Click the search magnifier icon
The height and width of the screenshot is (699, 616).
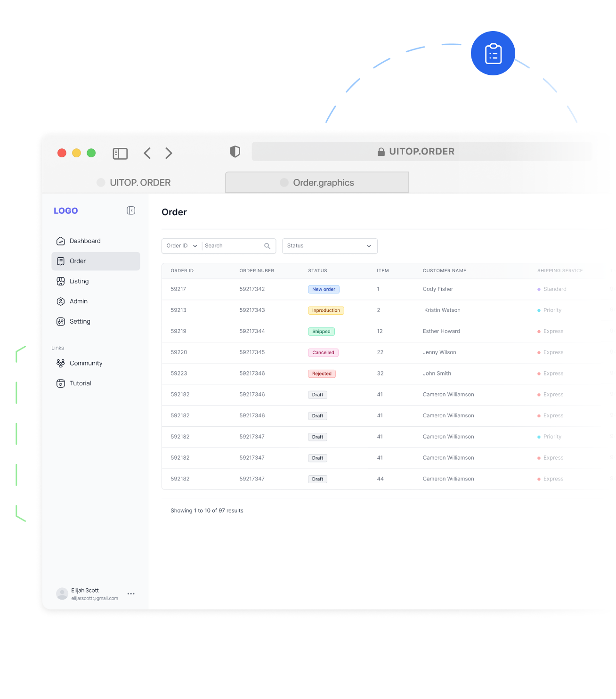pyautogui.click(x=267, y=246)
